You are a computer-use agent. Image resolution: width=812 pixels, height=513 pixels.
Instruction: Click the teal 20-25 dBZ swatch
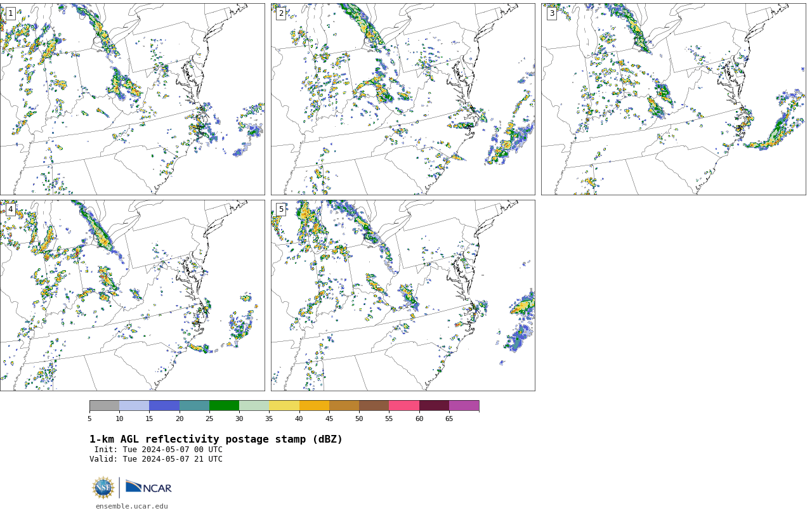point(194,406)
